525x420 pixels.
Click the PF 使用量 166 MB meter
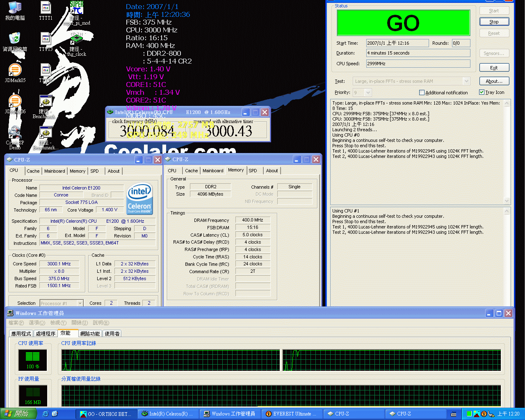(33, 396)
